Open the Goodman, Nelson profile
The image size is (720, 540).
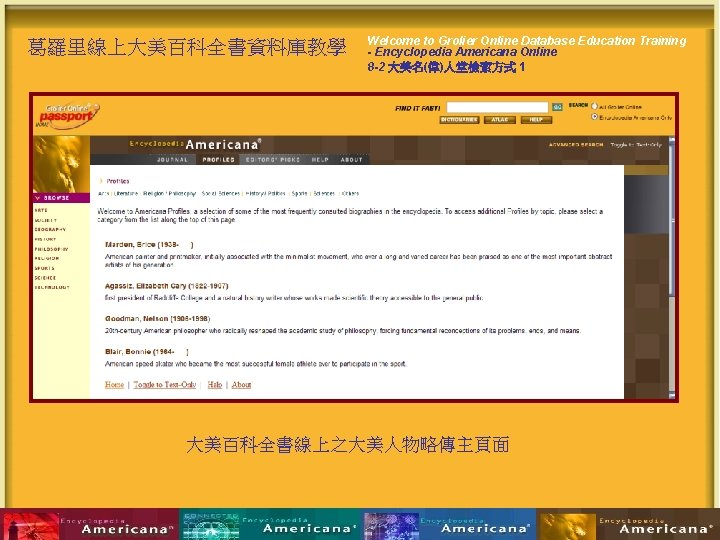[158, 319]
